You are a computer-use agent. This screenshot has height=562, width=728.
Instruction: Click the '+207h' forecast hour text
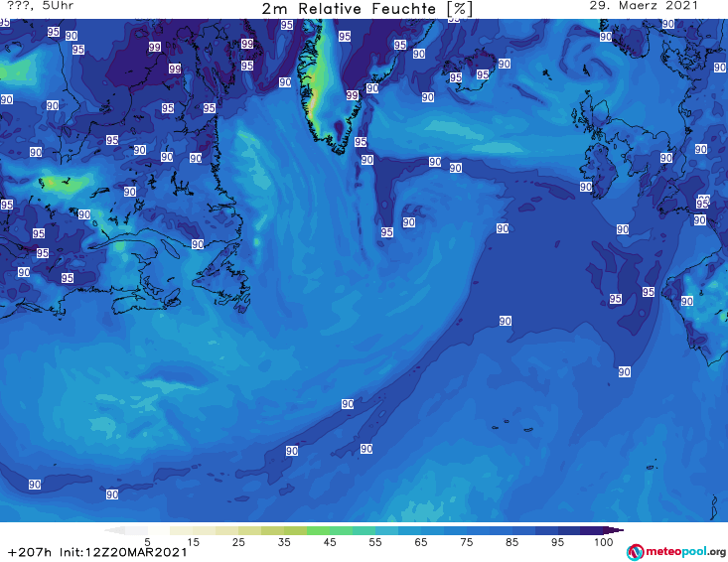(x=30, y=552)
